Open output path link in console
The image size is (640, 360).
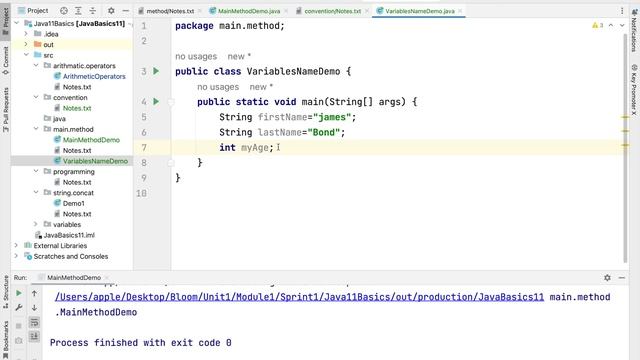299,297
